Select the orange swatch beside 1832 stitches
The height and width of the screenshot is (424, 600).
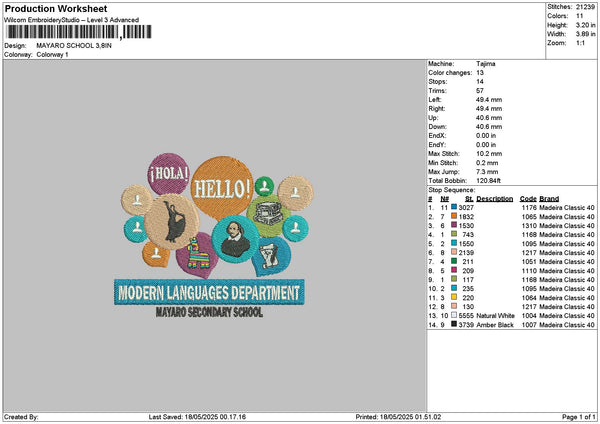(454, 216)
